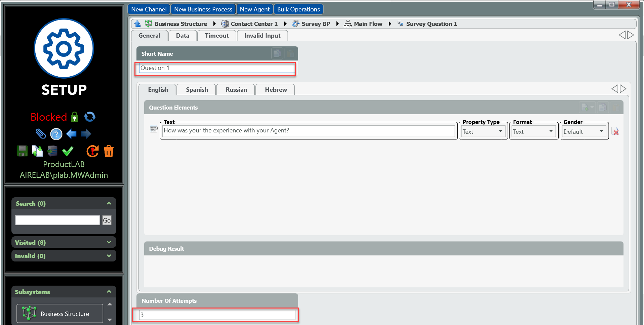This screenshot has width=644, height=325.
Task: Switch to the Timeout tab
Action: [x=216, y=36]
